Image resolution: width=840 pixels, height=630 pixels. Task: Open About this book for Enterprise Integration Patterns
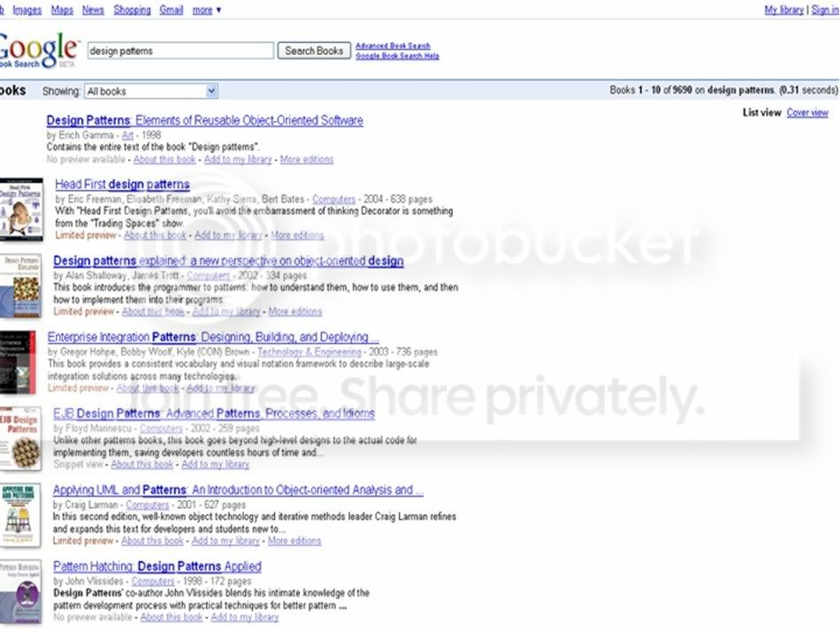tap(148, 388)
